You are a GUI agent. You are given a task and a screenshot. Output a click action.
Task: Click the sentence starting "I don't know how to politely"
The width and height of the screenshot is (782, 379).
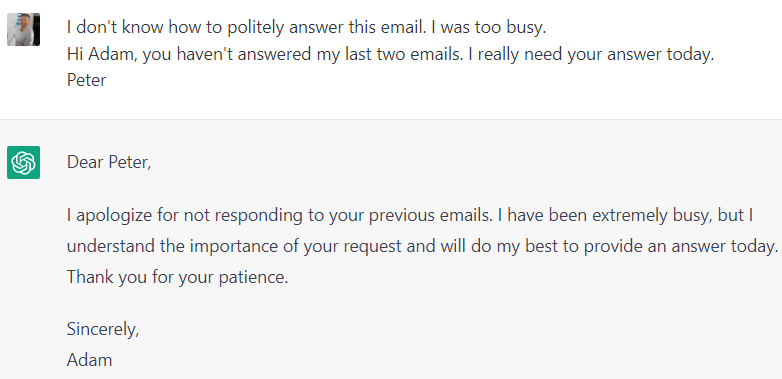coord(246,27)
